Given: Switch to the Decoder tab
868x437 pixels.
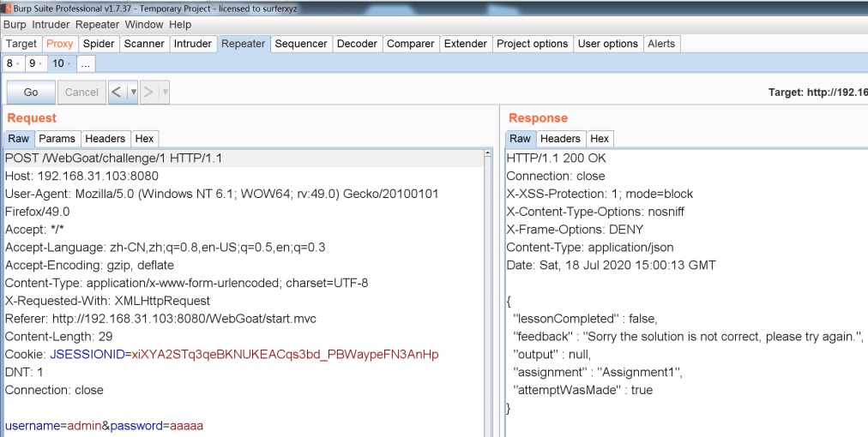Looking at the screenshot, I should (357, 44).
